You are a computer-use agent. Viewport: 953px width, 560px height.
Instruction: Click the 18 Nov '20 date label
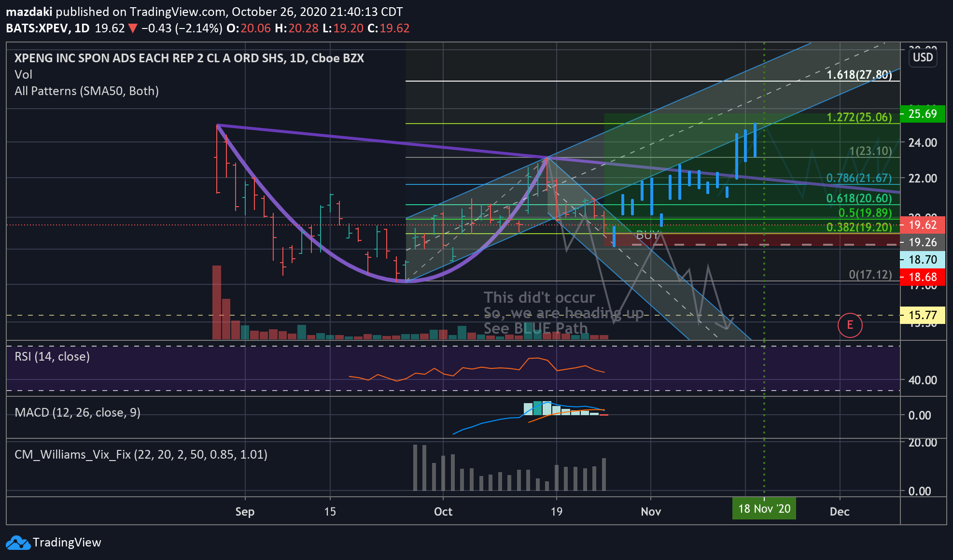[764, 509]
